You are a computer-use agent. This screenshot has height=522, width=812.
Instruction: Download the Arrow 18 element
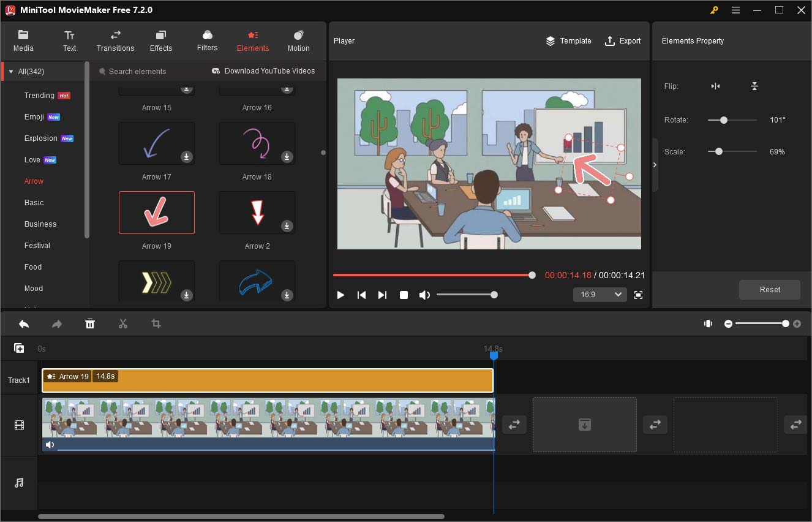click(287, 157)
